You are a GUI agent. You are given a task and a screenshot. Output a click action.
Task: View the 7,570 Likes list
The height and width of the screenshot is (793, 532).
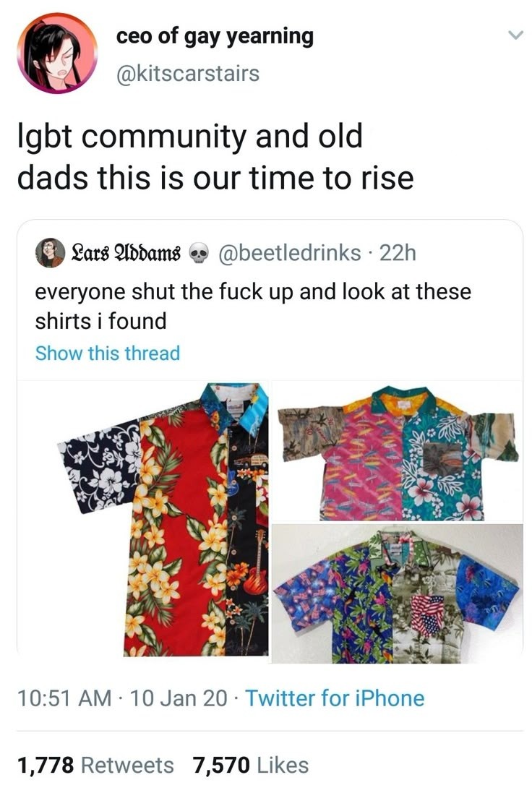click(250, 765)
